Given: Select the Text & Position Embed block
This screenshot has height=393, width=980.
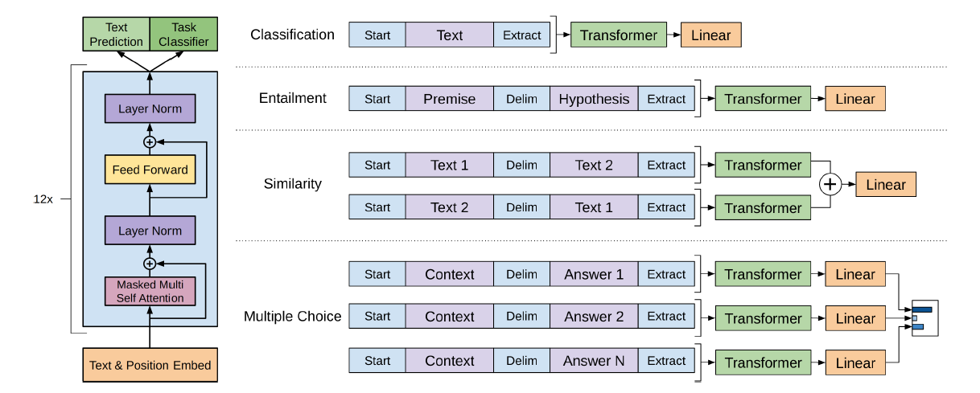Looking at the screenshot, I should pyautogui.click(x=150, y=365).
